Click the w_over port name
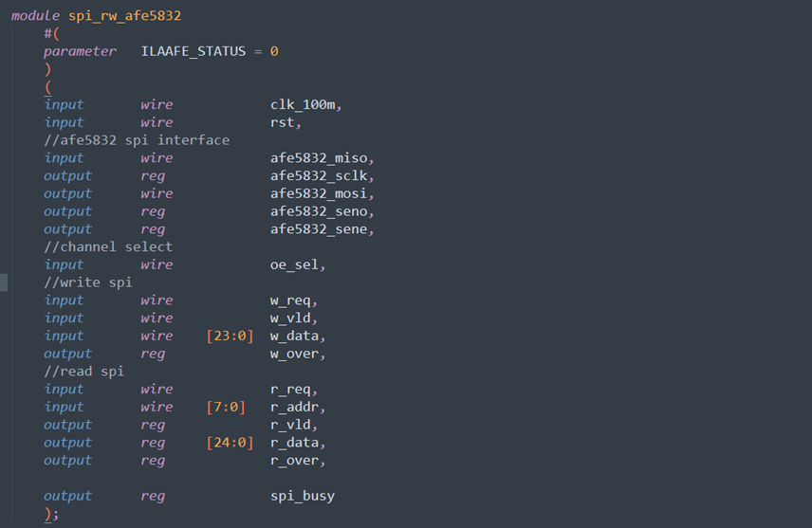The image size is (812, 528). pyautogui.click(x=294, y=355)
